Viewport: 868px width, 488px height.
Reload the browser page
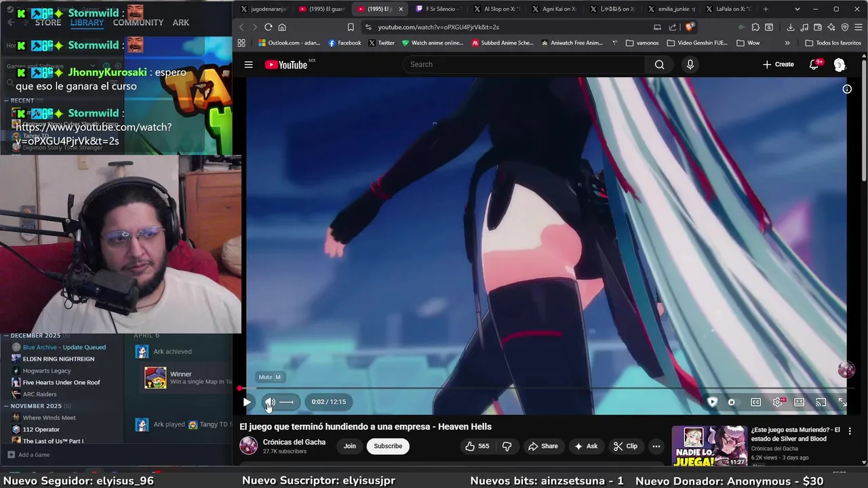pyautogui.click(x=269, y=27)
